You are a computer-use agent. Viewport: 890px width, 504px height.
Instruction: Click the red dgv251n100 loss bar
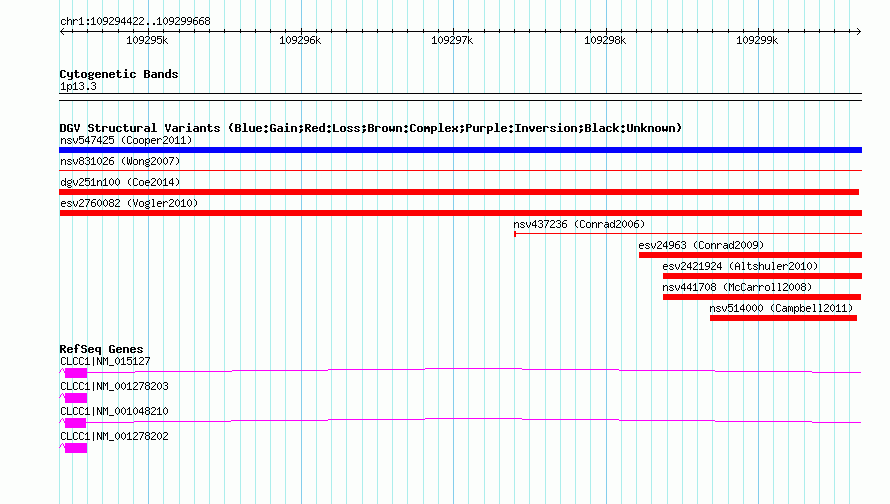point(459,192)
